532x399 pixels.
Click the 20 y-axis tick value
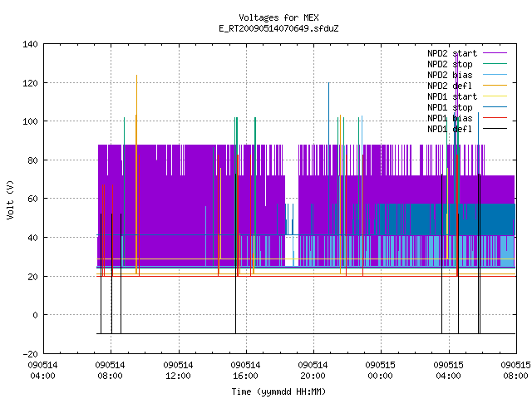(x=32, y=277)
